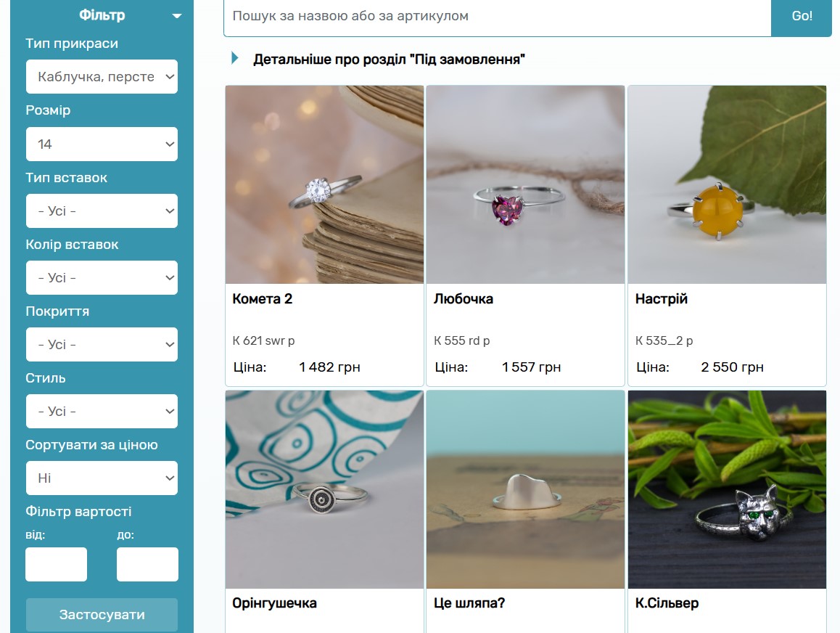Viewport: 840px width, 633px height.
Task: Open the Любочка heart ring photo
Action: (x=525, y=184)
